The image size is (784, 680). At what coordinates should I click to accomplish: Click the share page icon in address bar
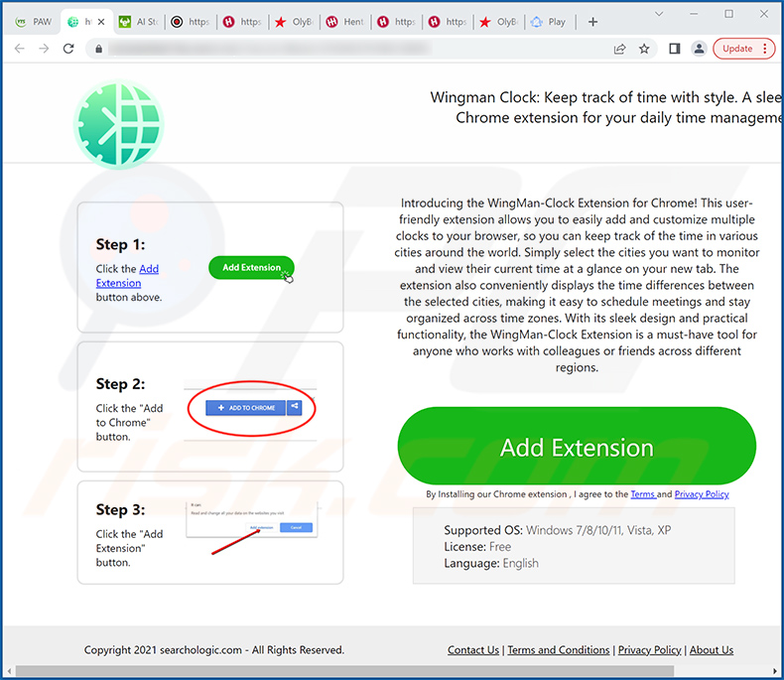pos(619,49)
